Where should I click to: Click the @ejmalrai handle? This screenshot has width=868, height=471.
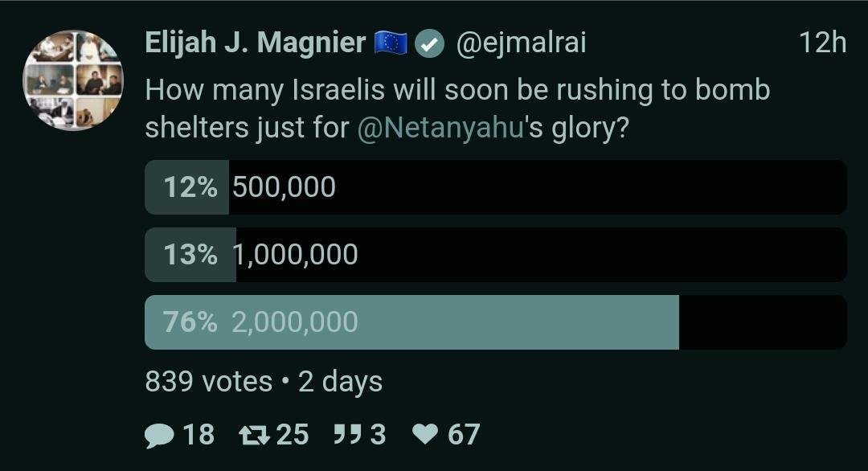[521, 43]
